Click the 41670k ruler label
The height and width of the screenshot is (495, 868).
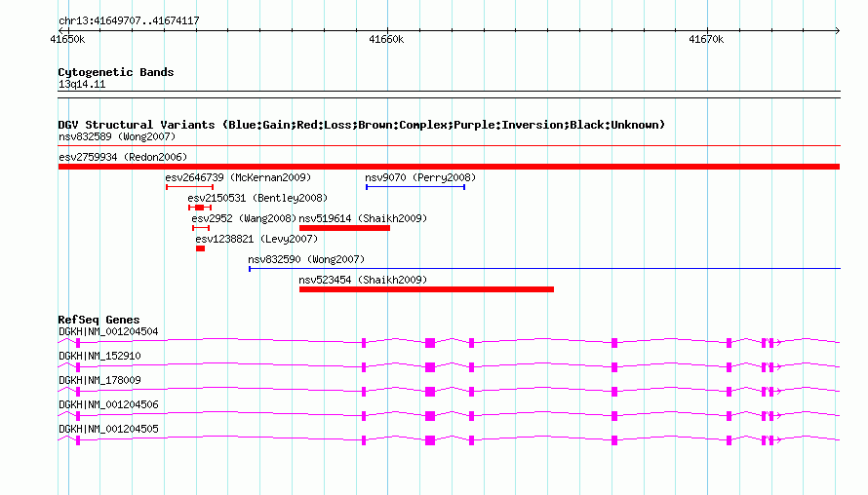pos(706,39)
